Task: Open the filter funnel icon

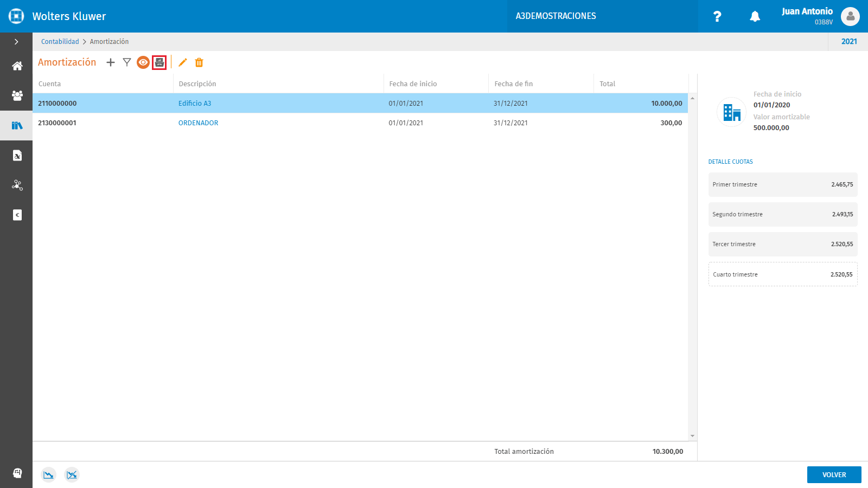Action: pos(127,62)
